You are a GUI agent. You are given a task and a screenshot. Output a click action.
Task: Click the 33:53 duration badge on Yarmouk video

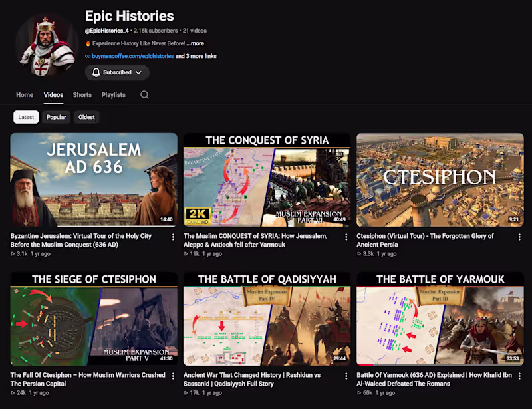(512, 358)
